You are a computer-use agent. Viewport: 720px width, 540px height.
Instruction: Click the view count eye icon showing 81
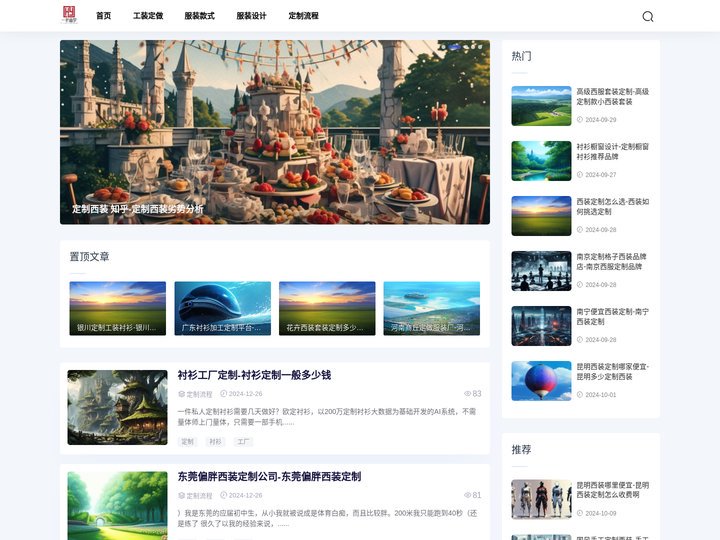coord(467,495)
